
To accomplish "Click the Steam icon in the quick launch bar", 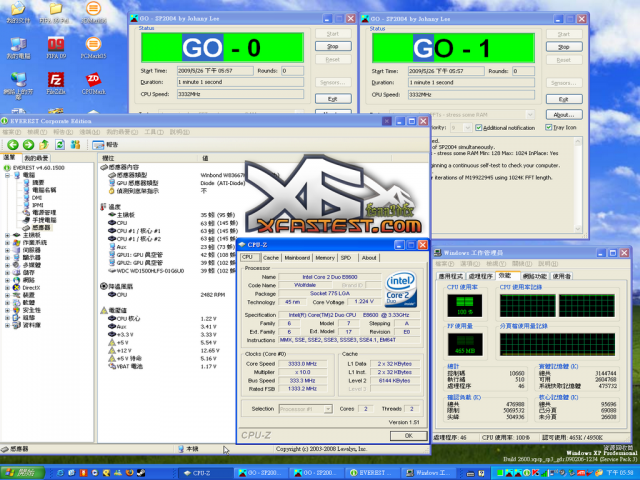I will click(141, 473).
